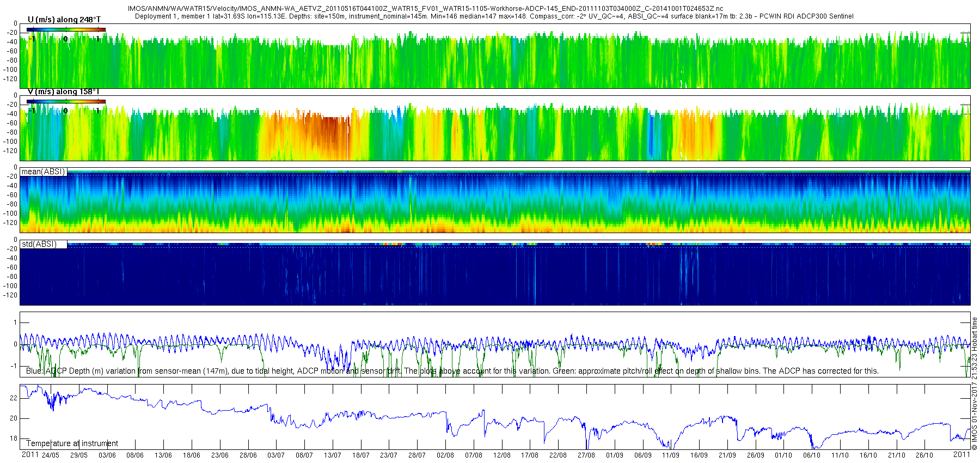Click the 26/09 date tick

756,455
